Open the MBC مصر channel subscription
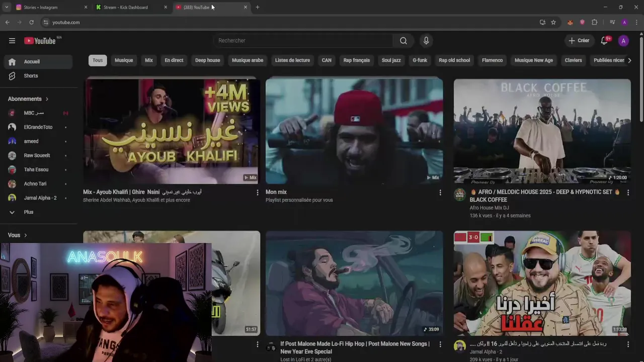This screenshot has width=644, height=362. (38, 113)
